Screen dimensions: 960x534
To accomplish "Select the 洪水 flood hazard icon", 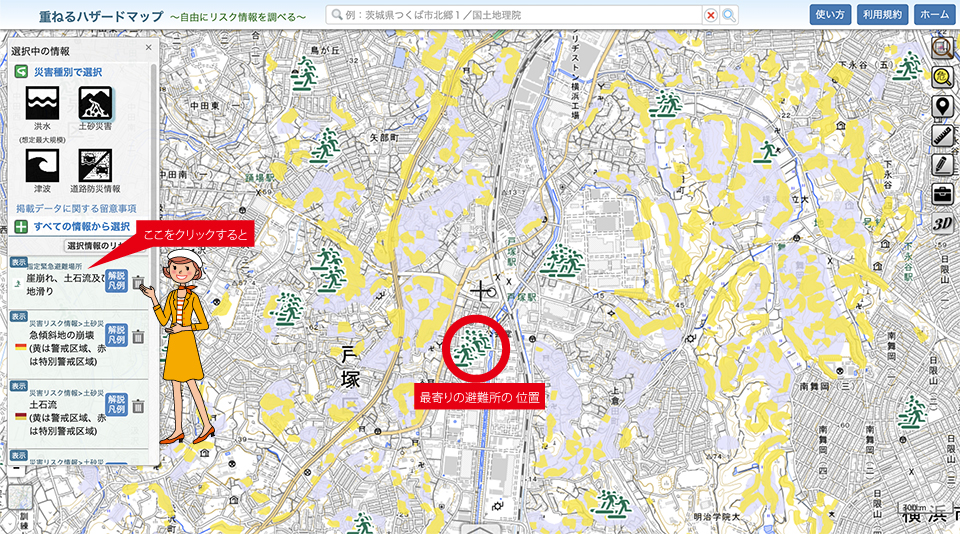I will click(42, 104).
